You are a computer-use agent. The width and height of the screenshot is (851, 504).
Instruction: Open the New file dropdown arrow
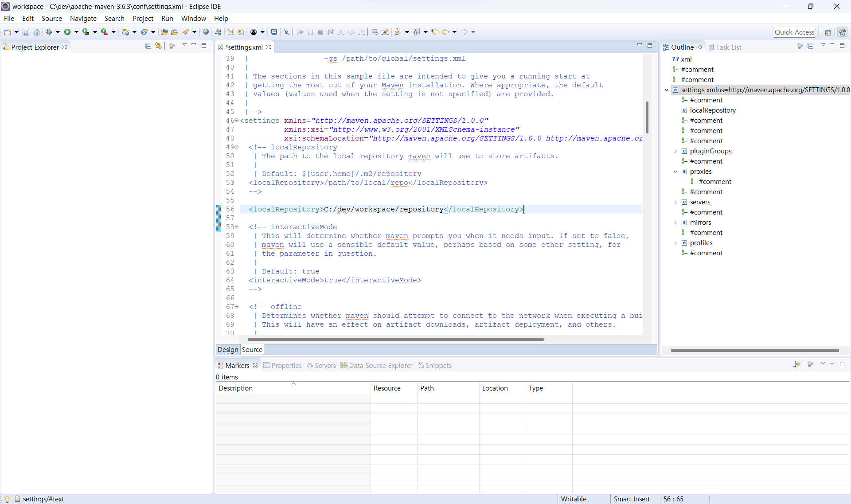pos(16,32)
